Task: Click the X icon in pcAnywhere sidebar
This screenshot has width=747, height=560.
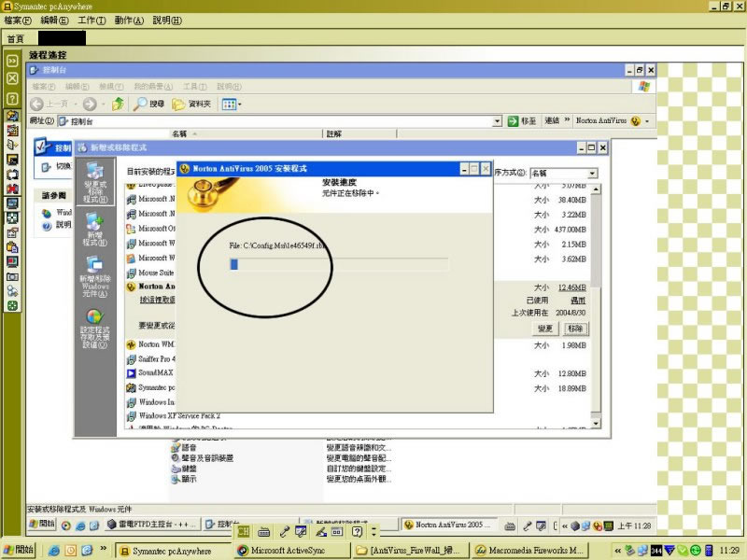Action: [12, 78]
